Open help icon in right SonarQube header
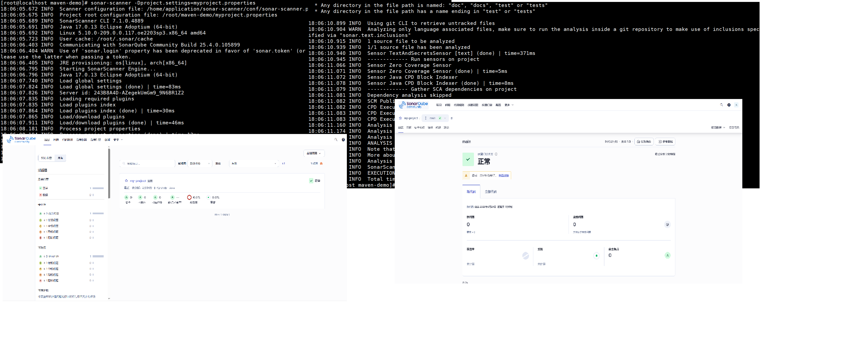 [x=729, y=105]
